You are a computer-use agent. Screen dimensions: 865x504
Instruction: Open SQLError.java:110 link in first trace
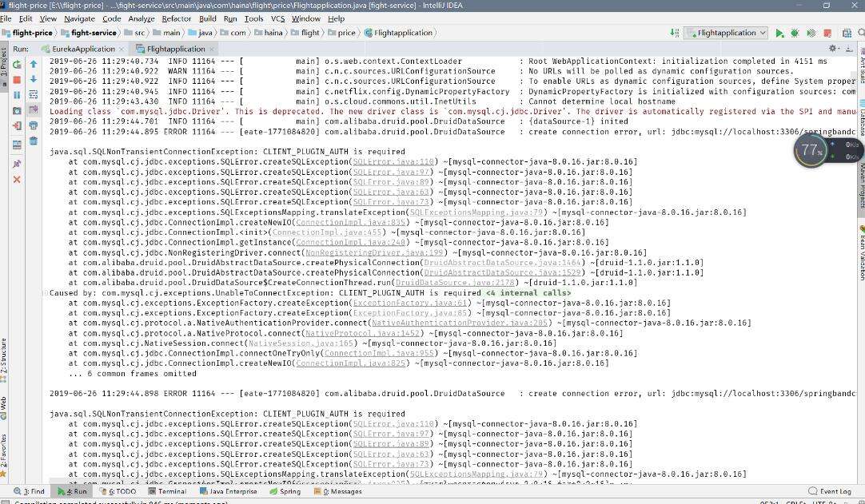(393, 161)
